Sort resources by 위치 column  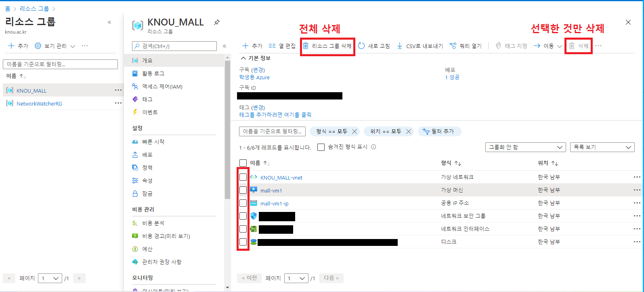(x=548, y=163)
